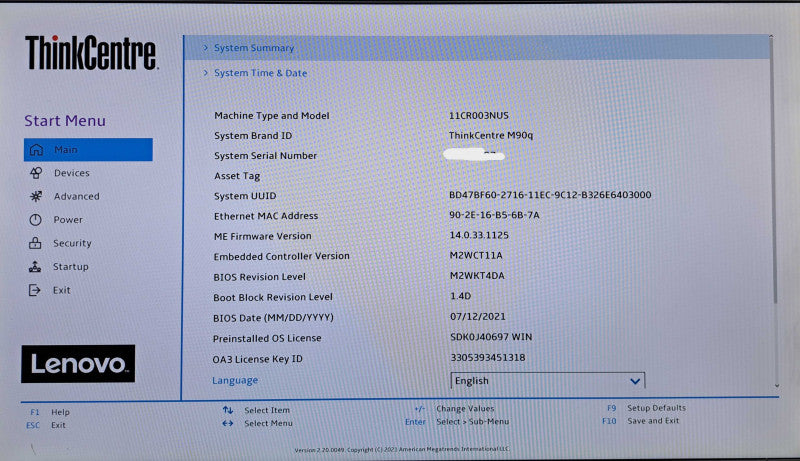Click the Asset Tag label

click(x=237, y=176)
